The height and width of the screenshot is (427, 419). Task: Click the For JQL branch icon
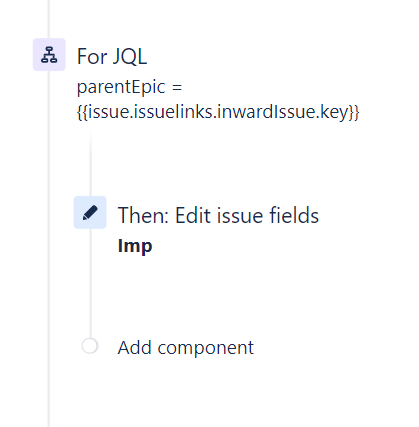coord(49,55)
